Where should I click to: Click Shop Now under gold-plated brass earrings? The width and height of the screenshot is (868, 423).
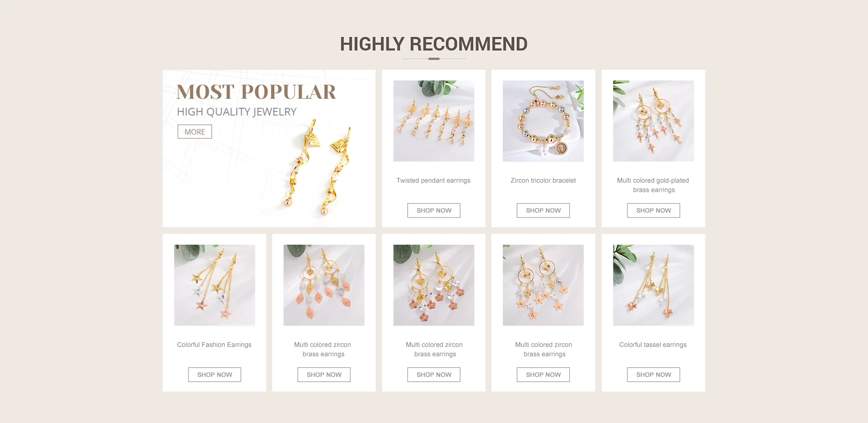(x=653, y=210)
